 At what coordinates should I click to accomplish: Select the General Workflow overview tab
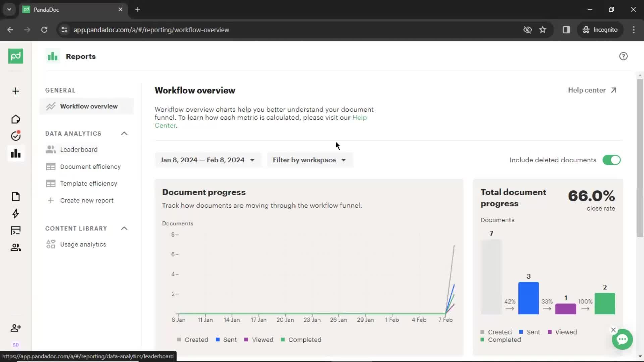coord(89,106)
